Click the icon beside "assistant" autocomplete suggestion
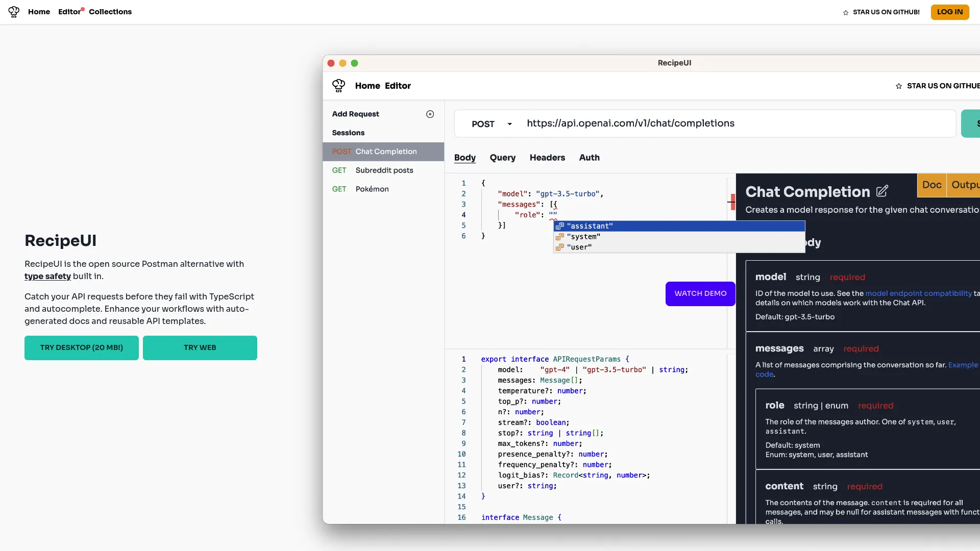Screen dimensions: 980x551 click(560, 226)
